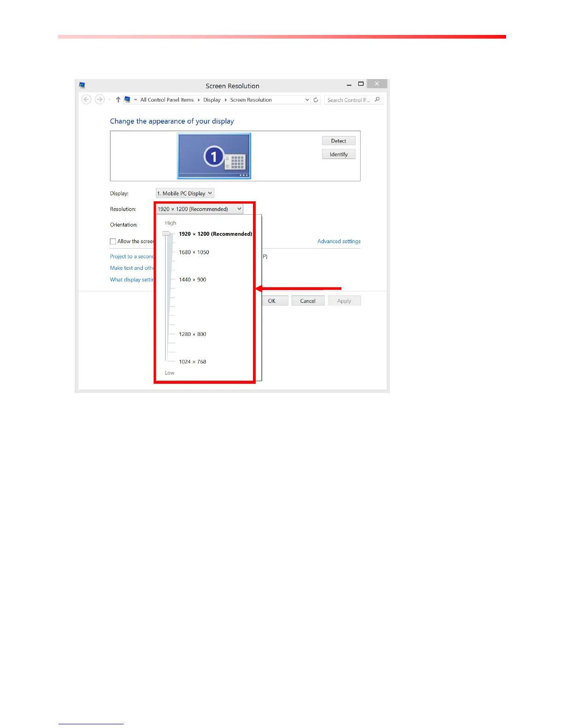The height and width of the screenshot is (728, 563).
Task: Click the Forward navigation arrow
Action: click(x=99, y=99)
